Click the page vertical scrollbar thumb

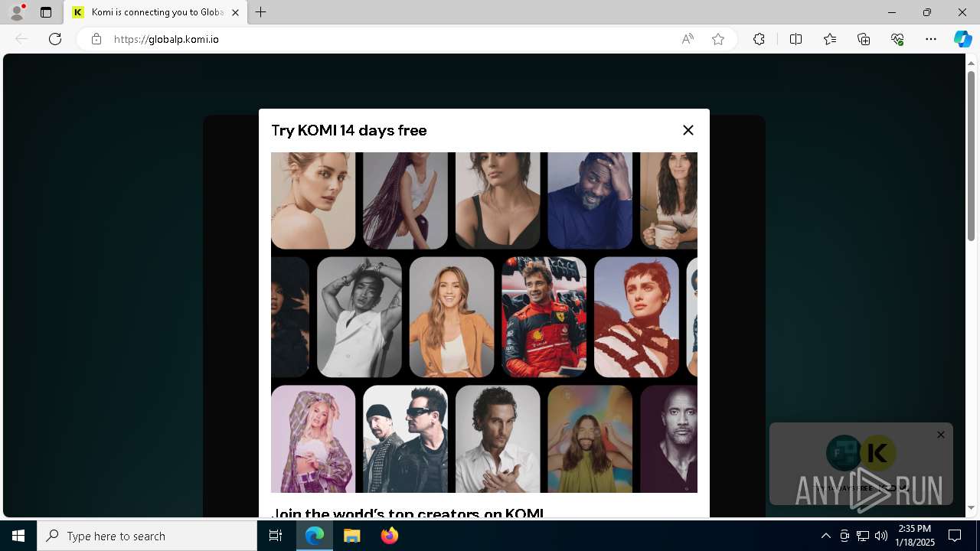point(972,156)
